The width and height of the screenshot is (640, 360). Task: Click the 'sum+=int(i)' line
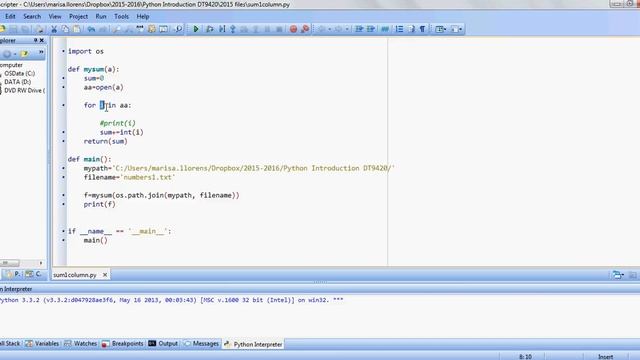pyautogui.click(x=122, y=132)
